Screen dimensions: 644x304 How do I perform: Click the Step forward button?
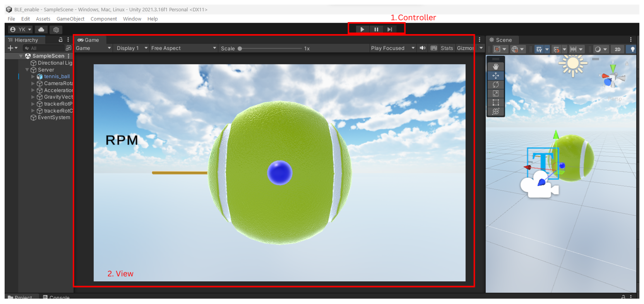click(390, 29)
